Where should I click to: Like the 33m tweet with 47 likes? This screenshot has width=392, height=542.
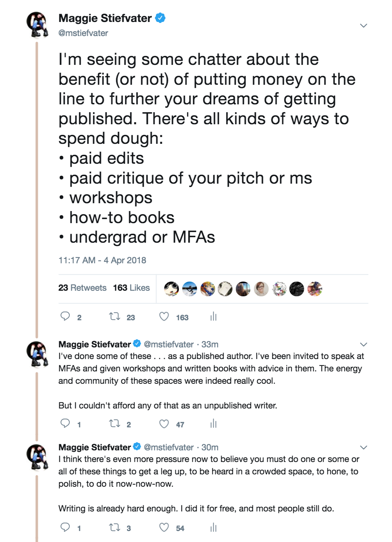[x=164, y=424]
